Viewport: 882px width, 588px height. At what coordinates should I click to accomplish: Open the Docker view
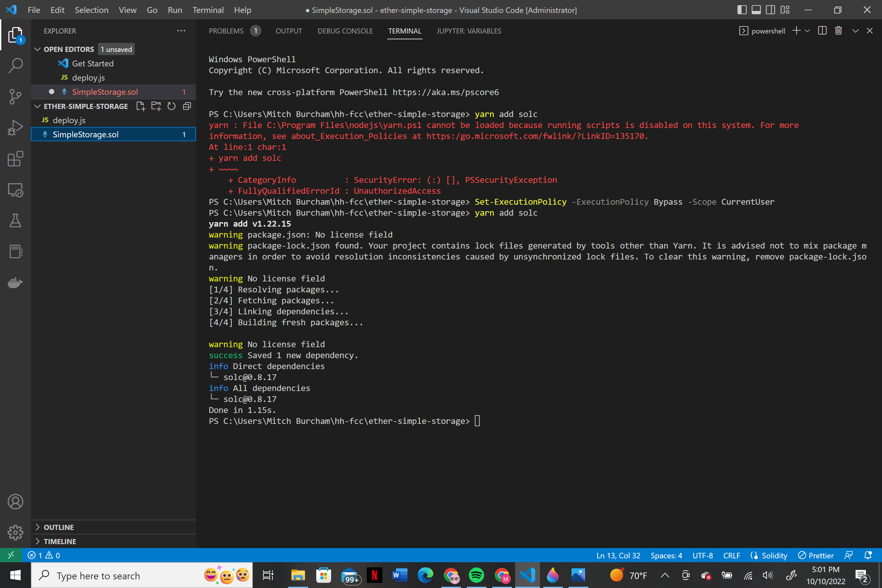tap(15, 283)
